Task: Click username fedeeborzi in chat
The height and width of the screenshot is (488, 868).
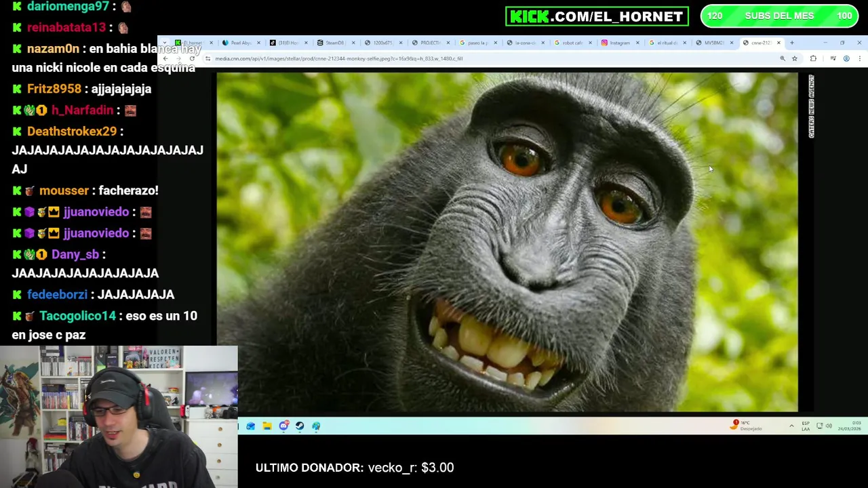Action: click(57, 294)
